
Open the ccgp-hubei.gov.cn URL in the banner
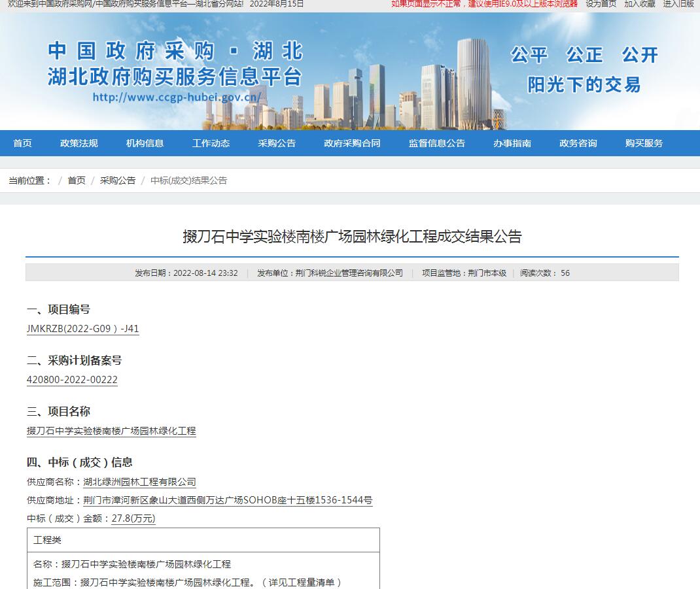(177, 97)
